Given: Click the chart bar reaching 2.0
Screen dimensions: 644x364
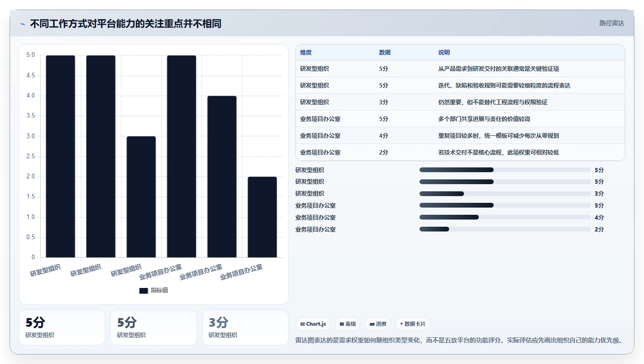Looking at the screenshot, I should pos(262,217).
